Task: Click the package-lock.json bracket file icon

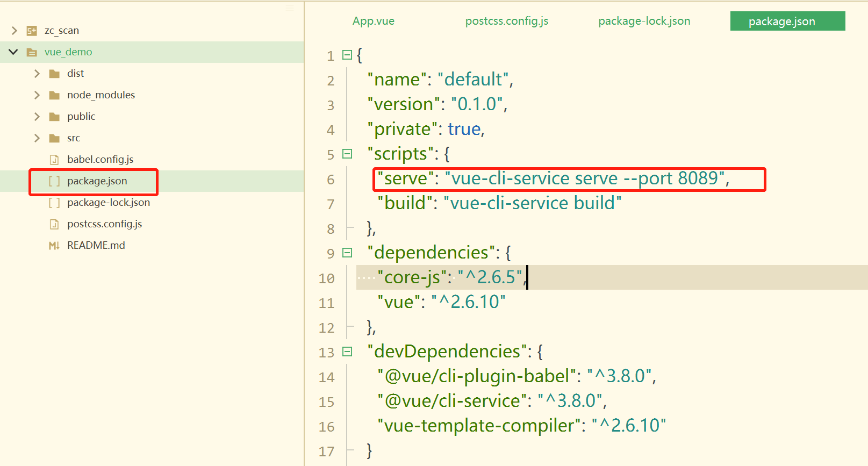Action: pos(54,203)
